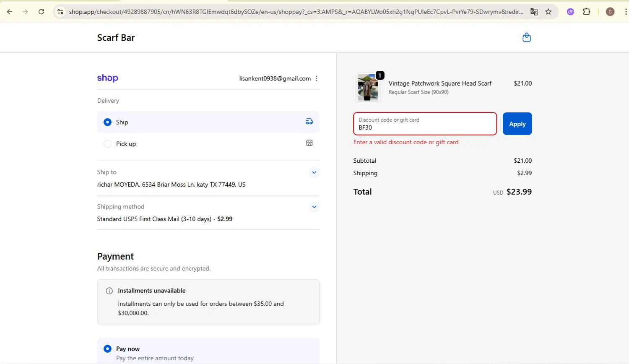Reload the checkout page
Screen dimensions: 629x364
coord(41,12)
